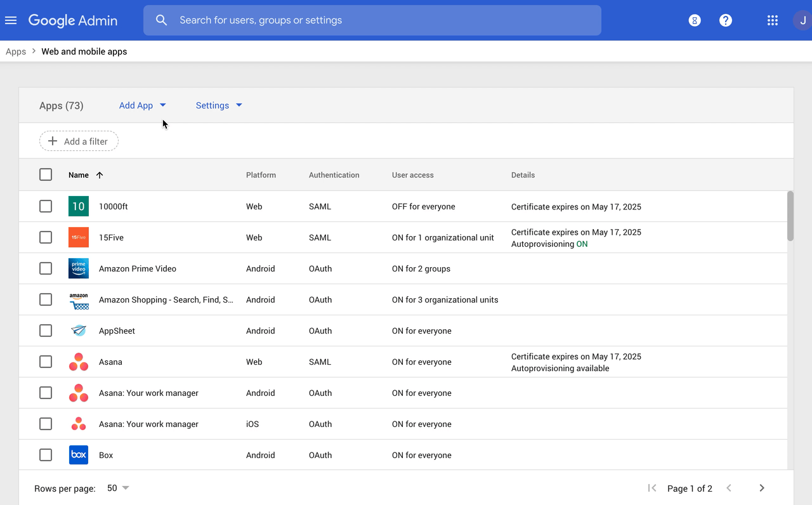
Task: Open the account avatar J
Action: tap(802, 20)
